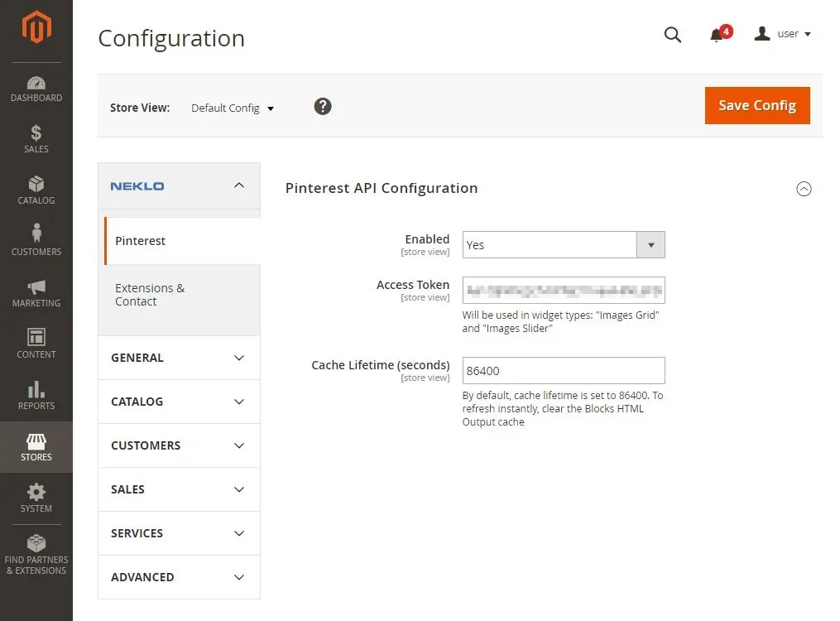Click the Pinterest API Configuration heading
Screen dimensions: 840x621
click(x=382, y=188)
